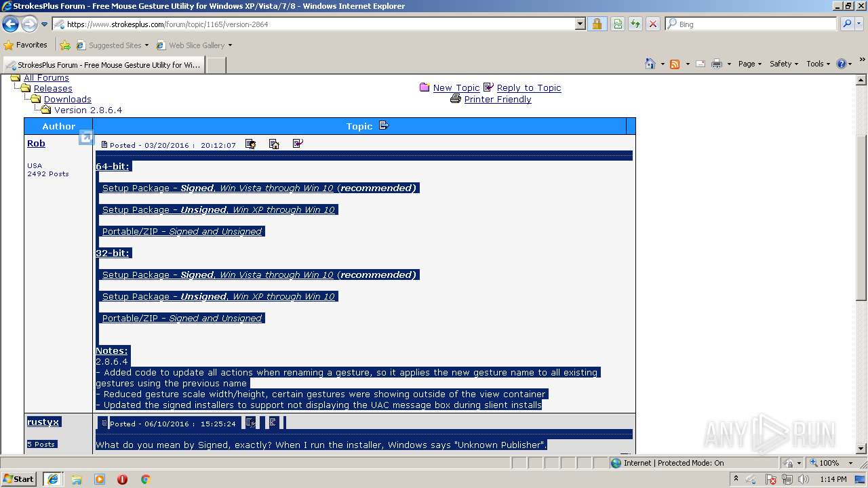Show hidden tray icons arrow
This screenshot has height=488, width=868.
[736, 479]
